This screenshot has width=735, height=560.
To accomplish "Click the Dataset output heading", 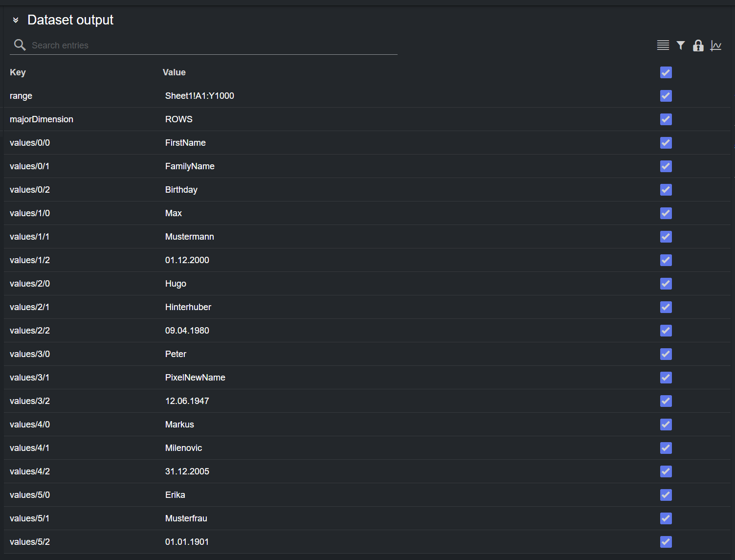I will pyautogui.click(x=70, y=20).
